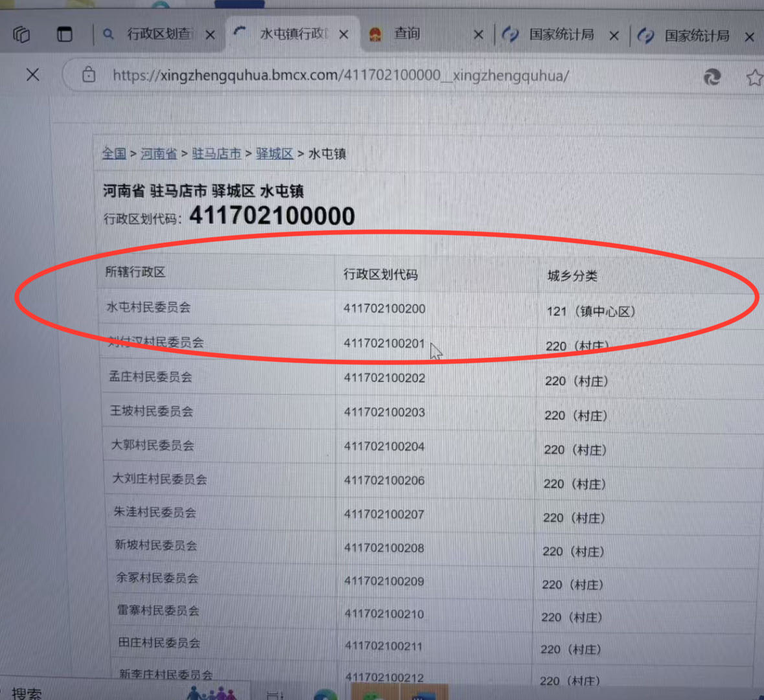Click code 411702100206 cell

pos(384,480)
